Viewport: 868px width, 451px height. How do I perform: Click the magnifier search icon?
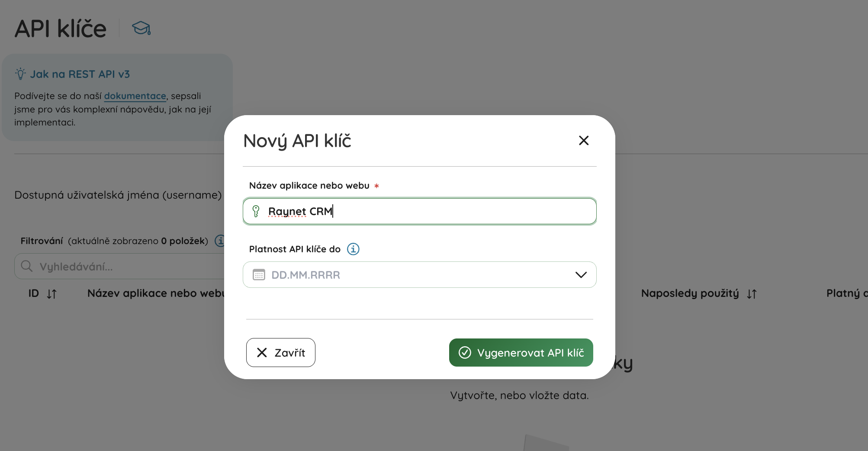(x=27, y=266)
